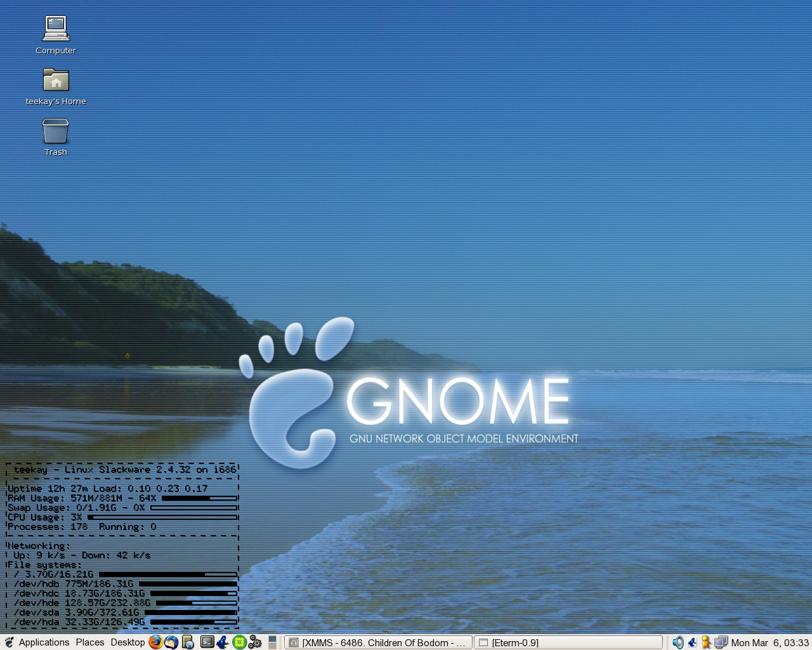Click the CPU Usage: 3% text
The width and height of the screenshot is (812, 650).
coord(45,517)
